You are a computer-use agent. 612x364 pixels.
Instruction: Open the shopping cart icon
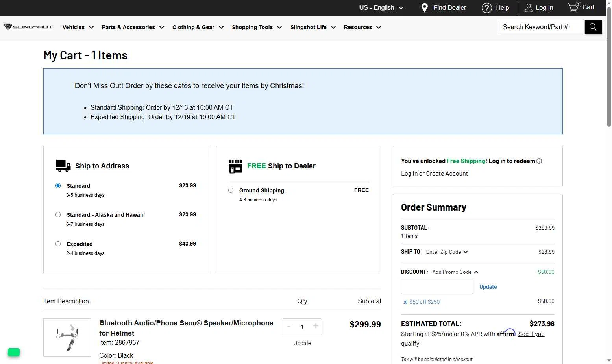[x=574, y=7]
